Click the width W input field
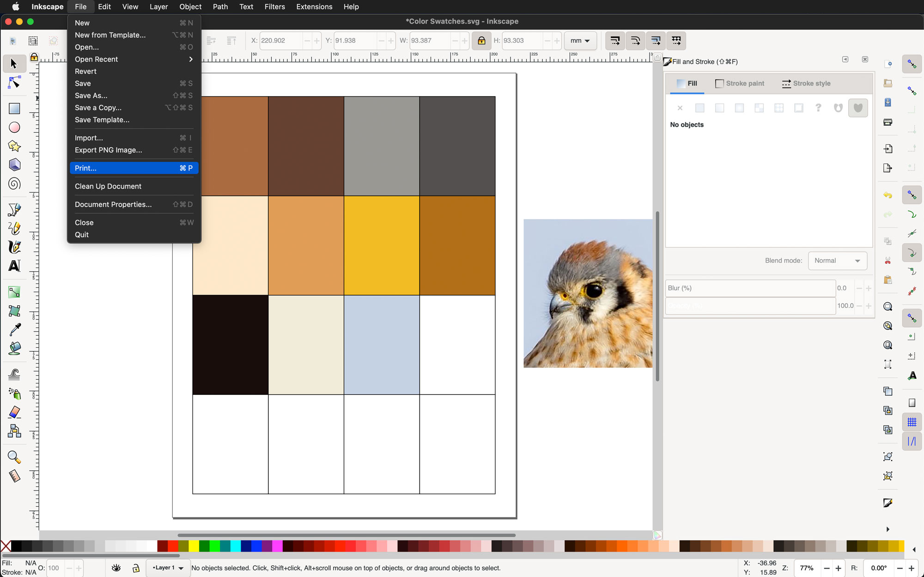The height and width of the screenshot is (577, 924). (x=430, y=41)
